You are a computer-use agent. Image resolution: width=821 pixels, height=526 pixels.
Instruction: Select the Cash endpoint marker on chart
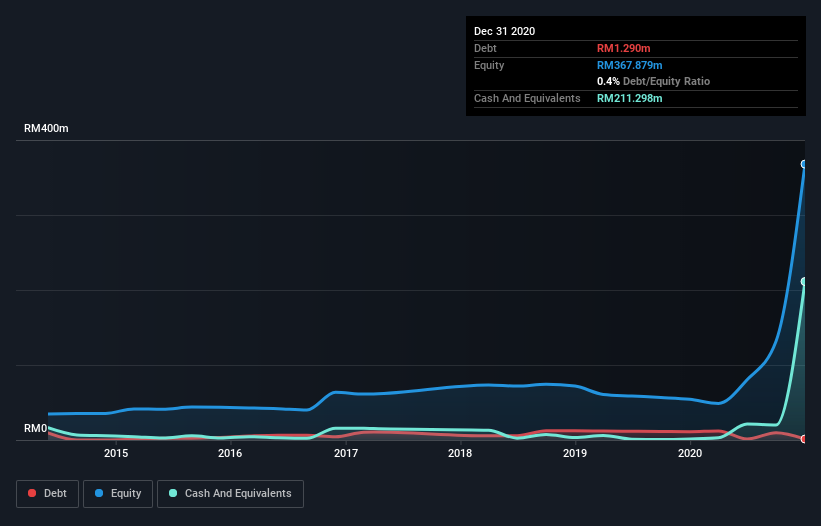click(x=804, y=282)
